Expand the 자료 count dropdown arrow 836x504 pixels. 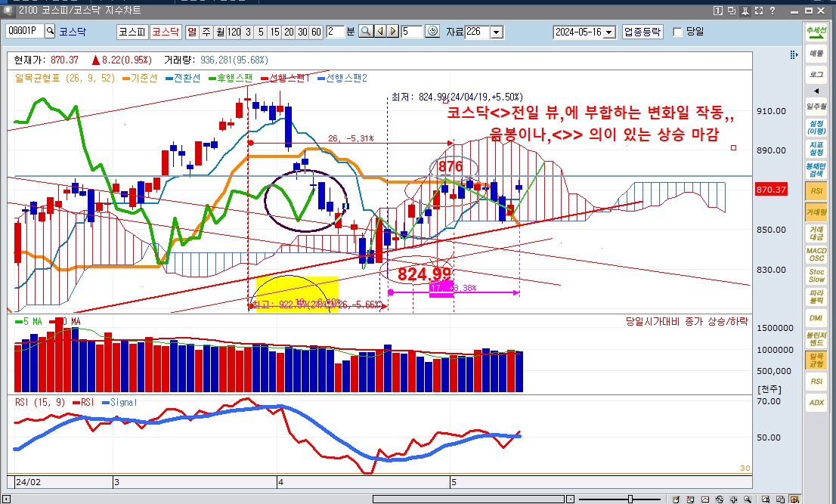coord(497,32)
